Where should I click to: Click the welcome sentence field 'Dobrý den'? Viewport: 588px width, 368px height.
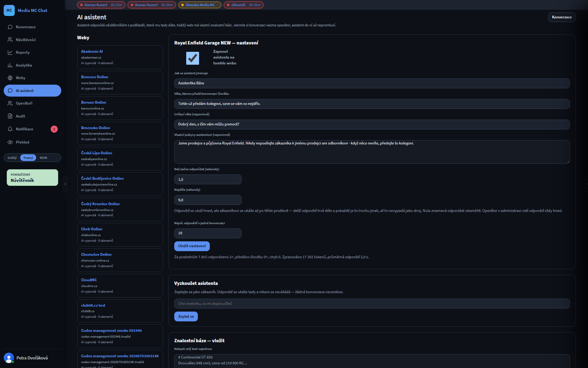(372, 124)
